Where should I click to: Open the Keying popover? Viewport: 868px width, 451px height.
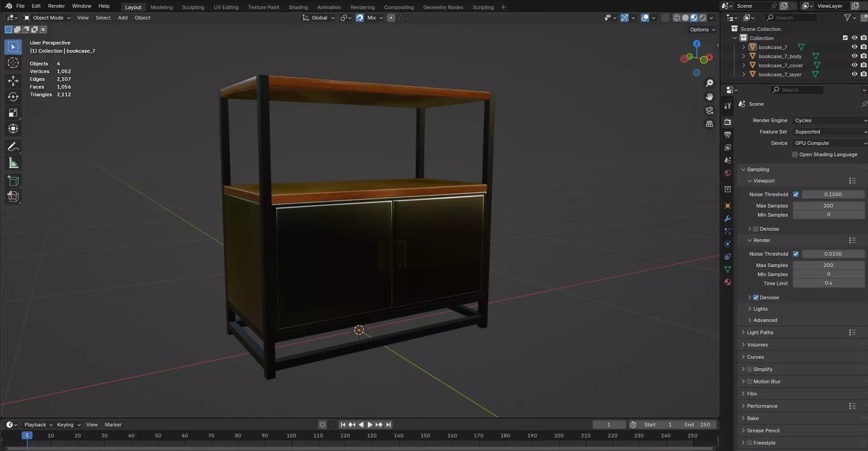point(69,425)
